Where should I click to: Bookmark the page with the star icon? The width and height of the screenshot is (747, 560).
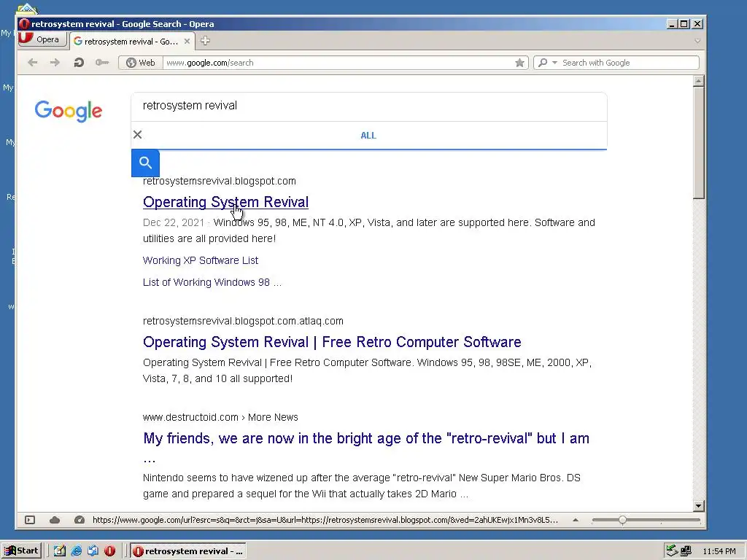pyautogui.click(x=519, y=63)
